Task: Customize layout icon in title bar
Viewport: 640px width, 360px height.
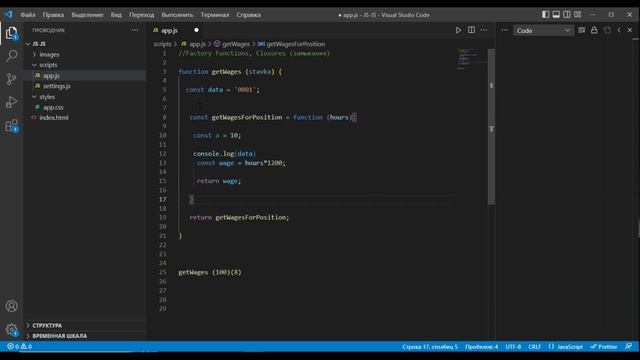Action: click(578, 15)
